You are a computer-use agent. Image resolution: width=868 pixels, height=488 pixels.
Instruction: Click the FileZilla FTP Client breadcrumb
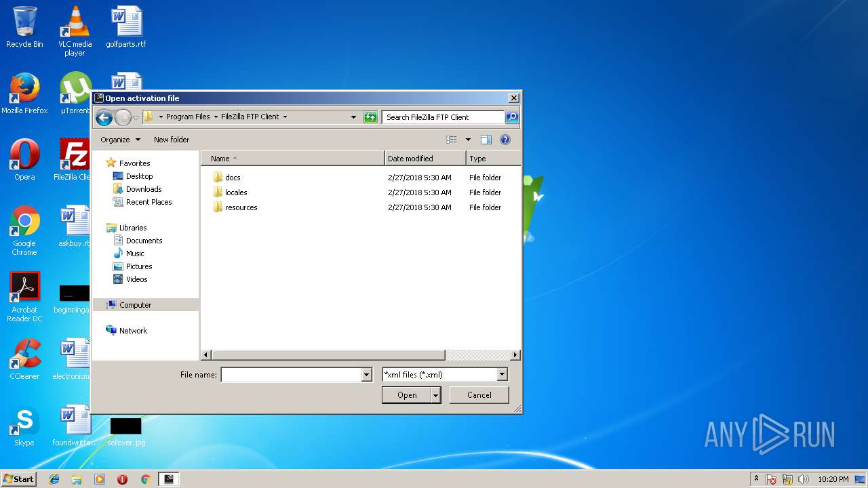(x=250, y=117)
